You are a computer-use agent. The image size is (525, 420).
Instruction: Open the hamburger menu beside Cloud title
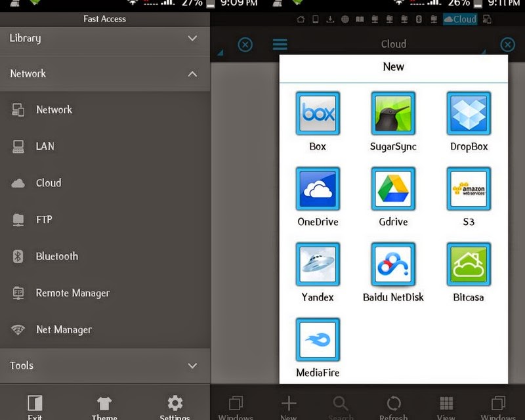click(x=280, y=44)
